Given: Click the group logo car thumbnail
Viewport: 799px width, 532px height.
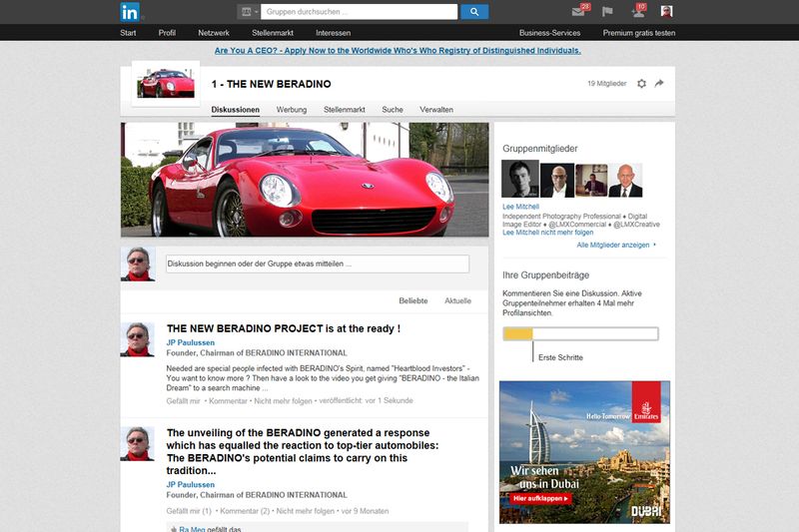Looking at the screenshot, I should (x=166, y=84).
